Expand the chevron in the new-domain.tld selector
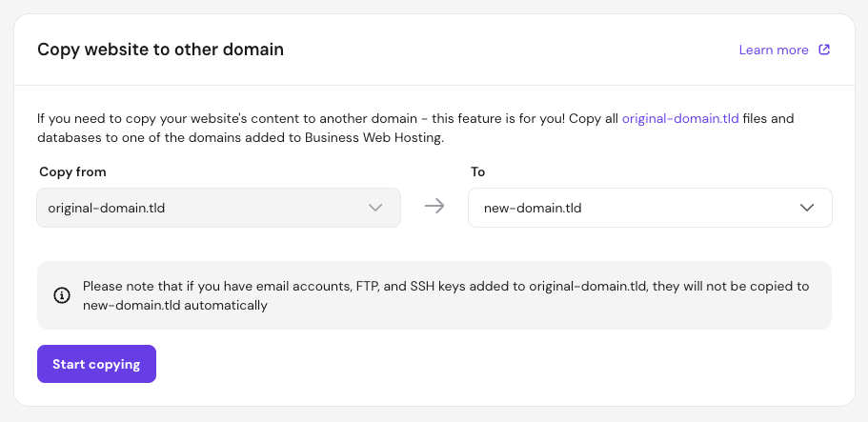This screenshot has width=868, height=422. [x=807, y=208]
